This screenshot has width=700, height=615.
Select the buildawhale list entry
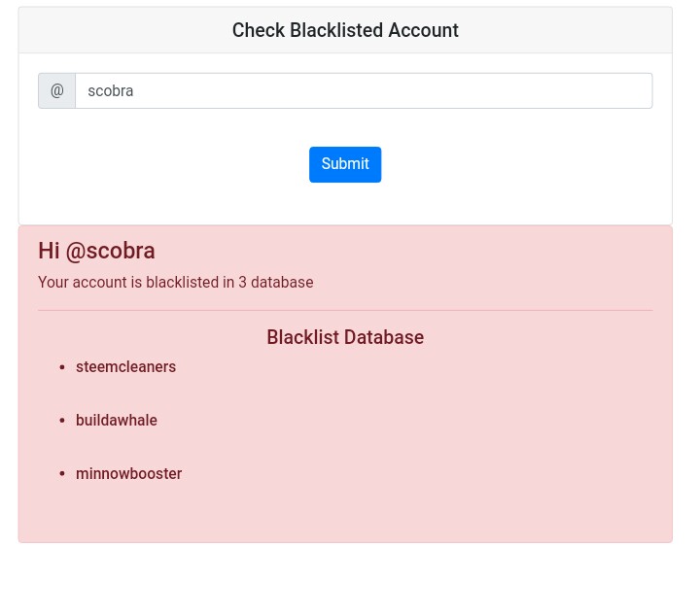click(116, 421)
